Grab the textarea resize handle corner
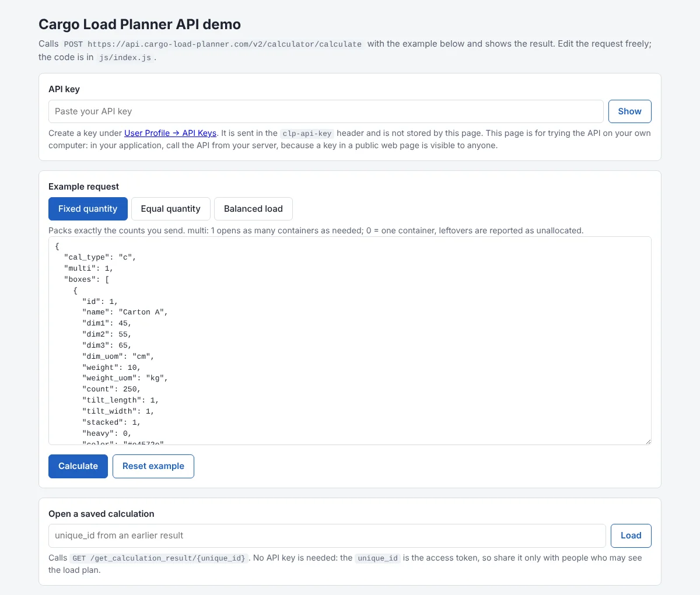 coord(647,441)
